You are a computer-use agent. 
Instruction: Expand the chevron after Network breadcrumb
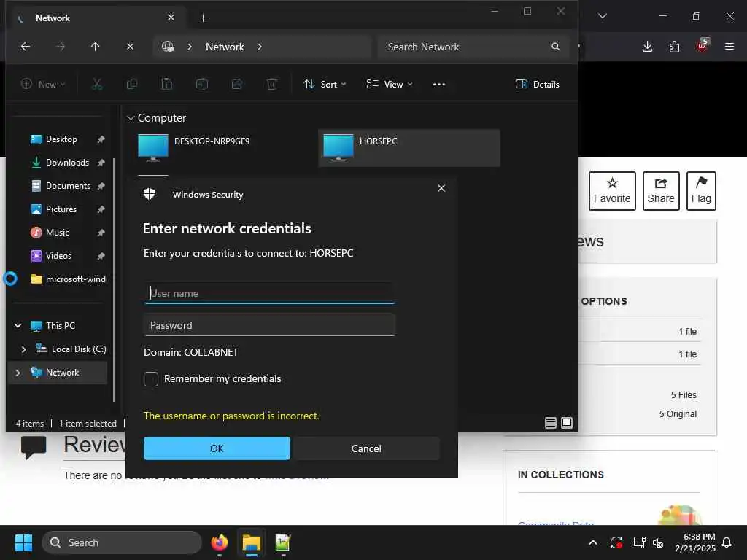point(260,47)
